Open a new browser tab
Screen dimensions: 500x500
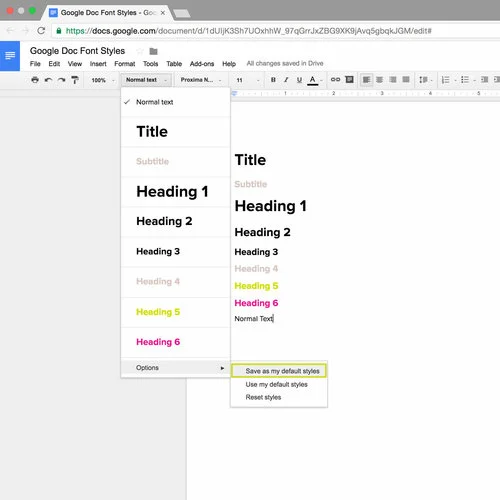coord(182,13)
